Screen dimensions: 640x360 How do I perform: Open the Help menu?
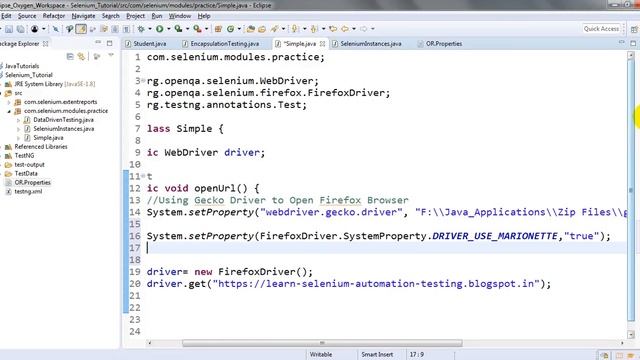tap(204, 16)
